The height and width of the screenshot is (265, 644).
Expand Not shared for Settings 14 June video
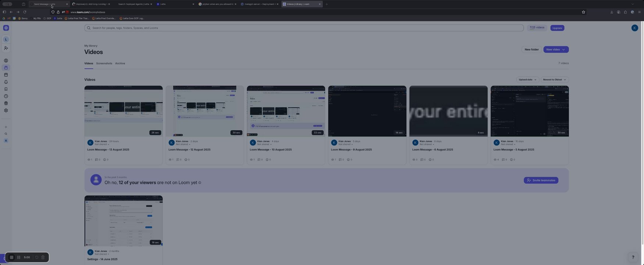point(102,254)
